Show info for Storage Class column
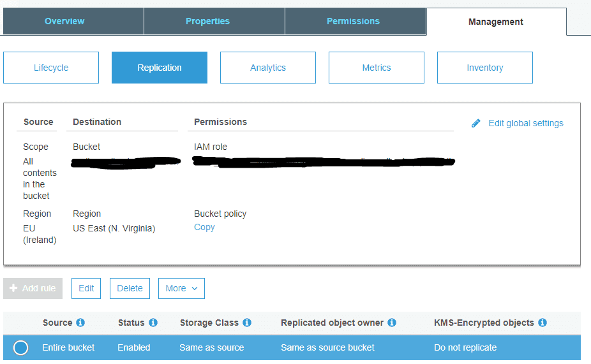The height and width of the screenshot is (364, 591). 247,323
